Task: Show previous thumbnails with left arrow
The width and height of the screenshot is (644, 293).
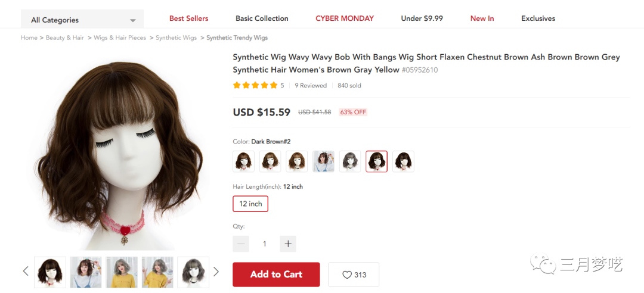Action: tap(26, 272)
